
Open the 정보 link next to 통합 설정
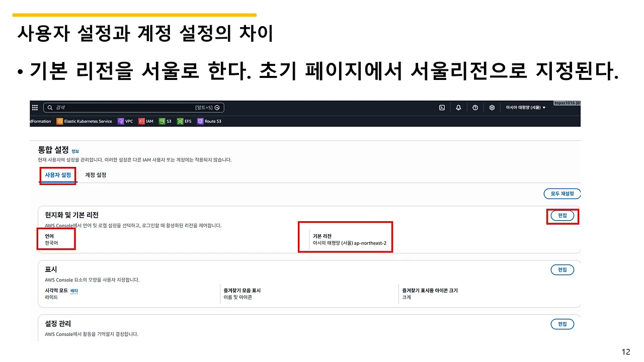coord(76,151)
